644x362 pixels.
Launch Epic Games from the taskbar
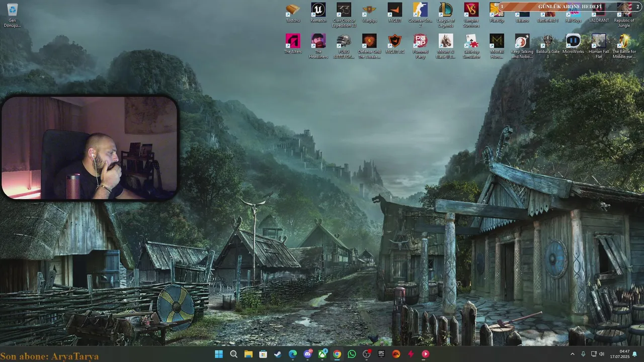click(381, 354)
